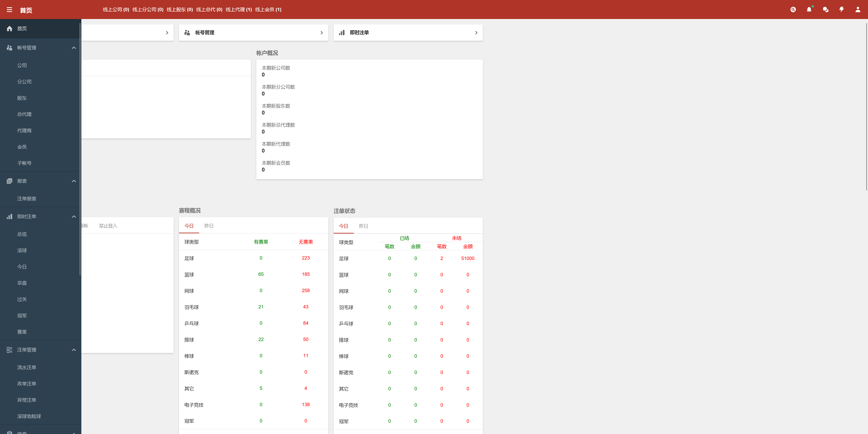Click the home icon in sidebar

[9, 29]
